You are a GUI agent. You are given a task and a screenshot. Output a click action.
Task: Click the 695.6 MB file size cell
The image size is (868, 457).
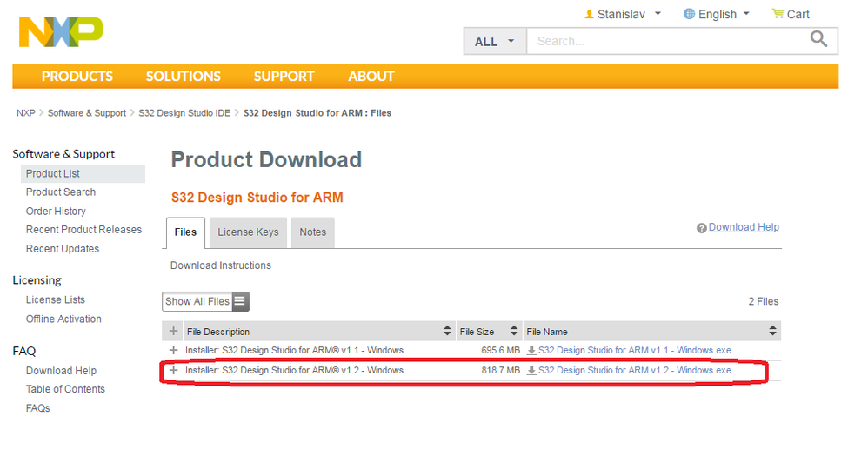pyautogui.click(x=500, y=350)
